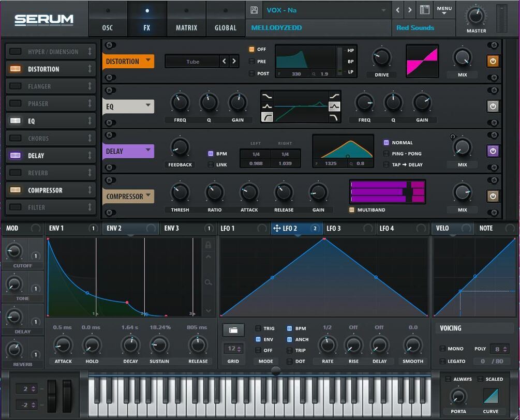
Task: Click the envelope lock icon
Action: [x=208, y=245]
